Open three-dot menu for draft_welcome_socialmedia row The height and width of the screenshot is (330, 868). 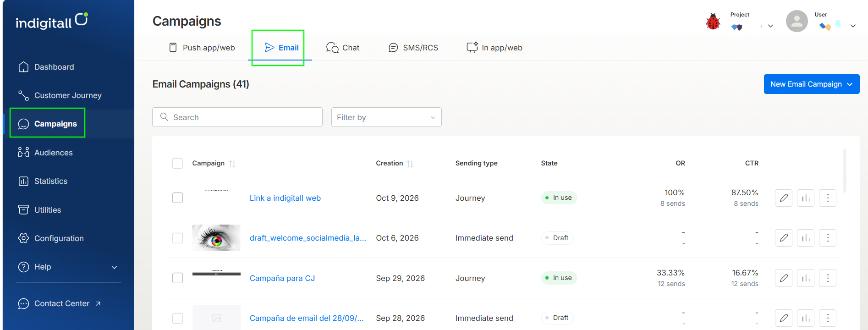click(828, 238)
